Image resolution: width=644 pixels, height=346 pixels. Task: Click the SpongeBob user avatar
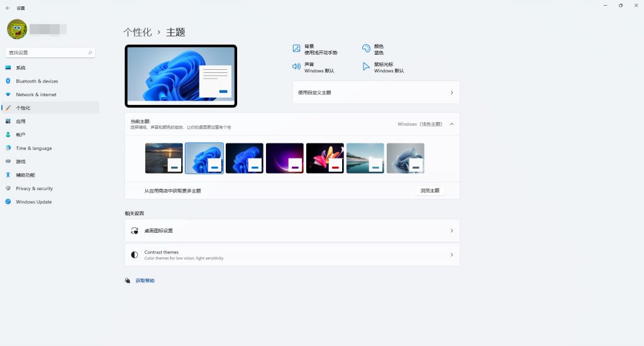[x=17, y=29]
